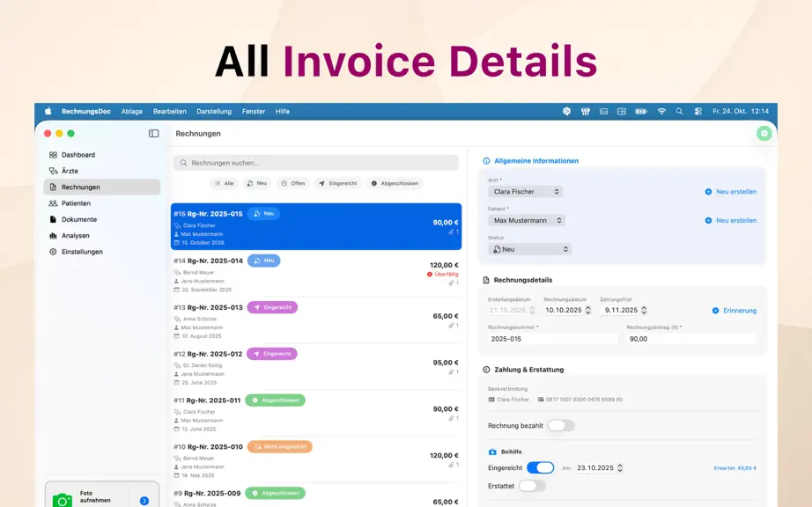Click the battery icon in the menu bar
This screenshot has width=812, height=507.
641,111
